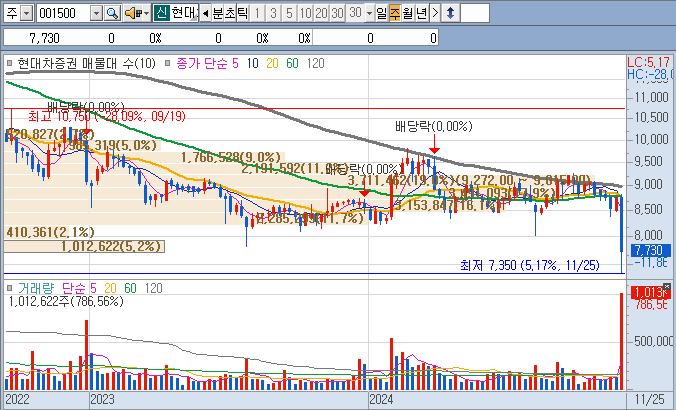The image size is (676, 410).
Task: Click the left-pointing black triangle arrow
Action: click(x=206, y=13)
